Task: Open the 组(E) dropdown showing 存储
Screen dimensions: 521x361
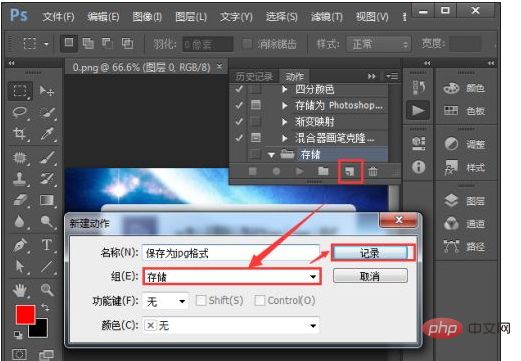Action: point(232,276)
